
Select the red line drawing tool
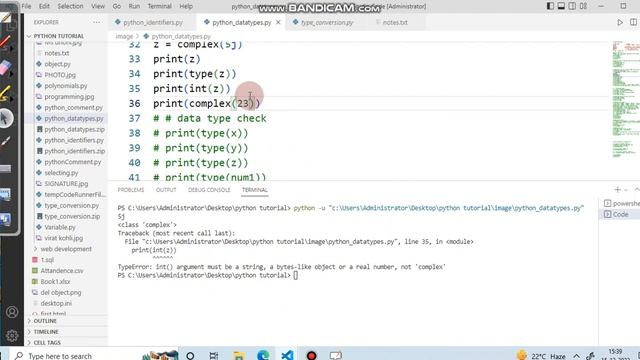[6, 42]
